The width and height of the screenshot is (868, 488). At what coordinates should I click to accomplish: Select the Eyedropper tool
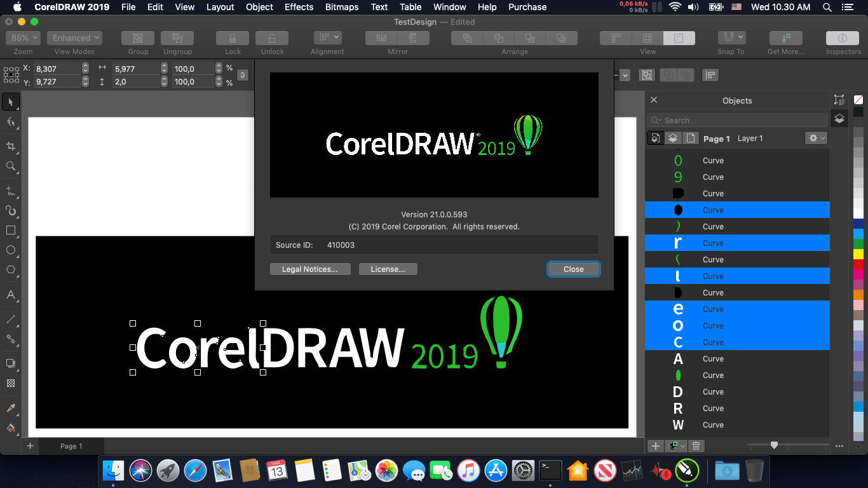coord(11,408)
